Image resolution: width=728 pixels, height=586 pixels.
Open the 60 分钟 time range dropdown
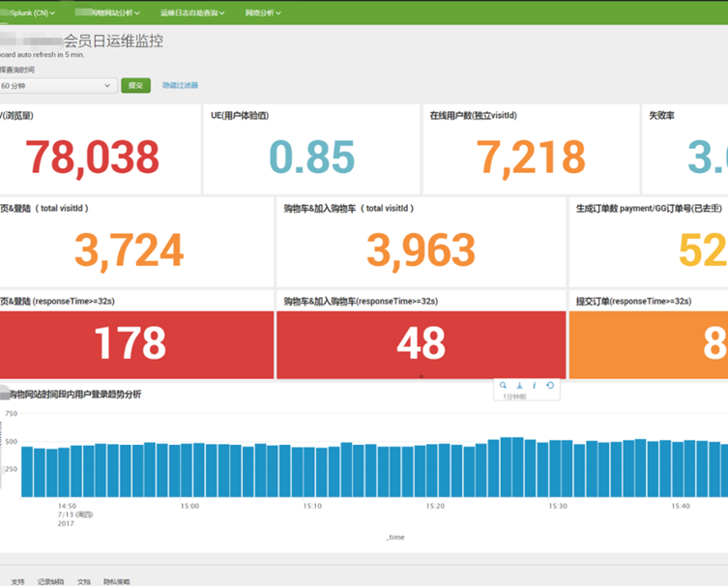click(57, 85)
